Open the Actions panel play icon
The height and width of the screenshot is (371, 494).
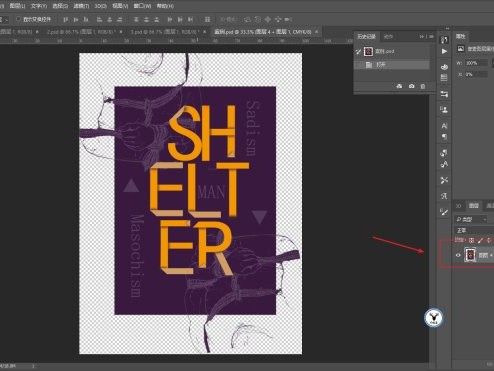(444, 51)
